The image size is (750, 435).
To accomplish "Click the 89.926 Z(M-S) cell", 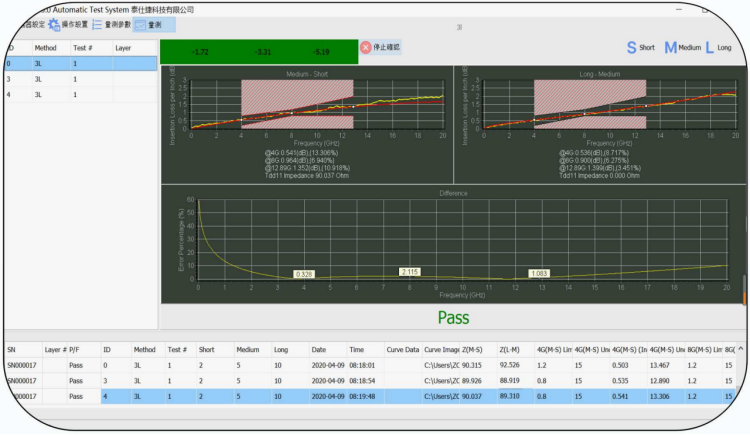I will tap(472, 381).
